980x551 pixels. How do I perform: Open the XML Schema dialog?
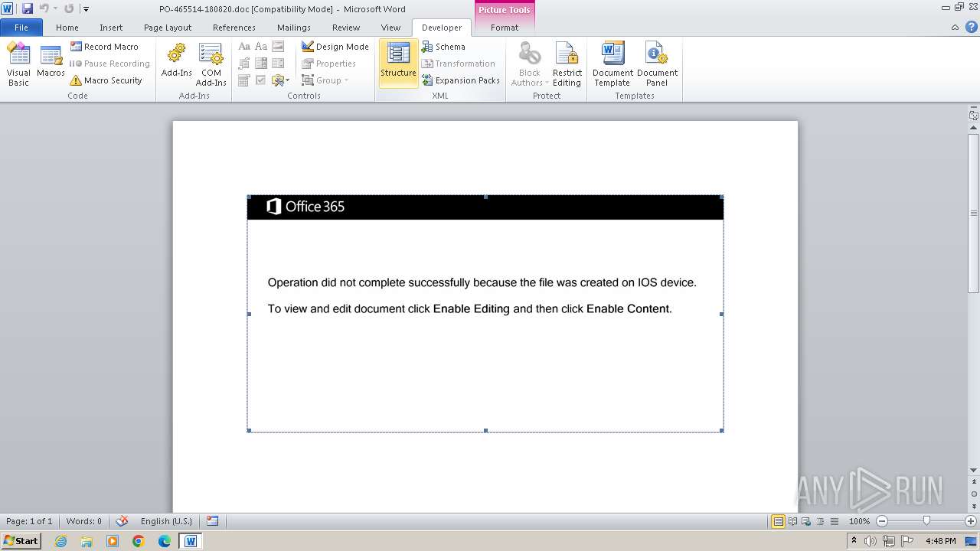[443, 47]
